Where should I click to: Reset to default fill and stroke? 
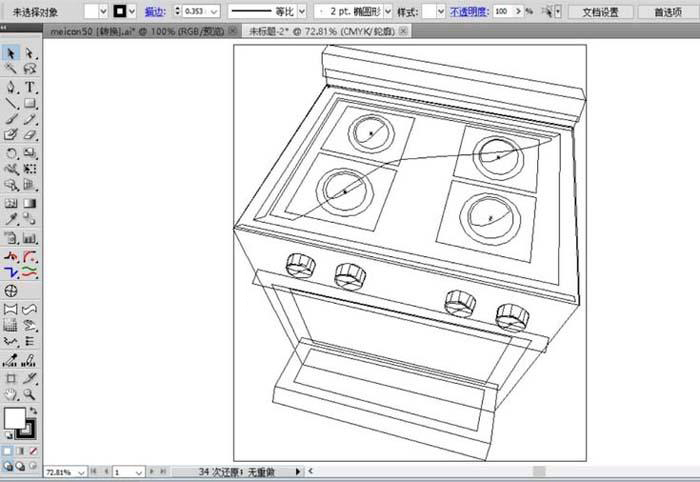(x=8, y=435)
